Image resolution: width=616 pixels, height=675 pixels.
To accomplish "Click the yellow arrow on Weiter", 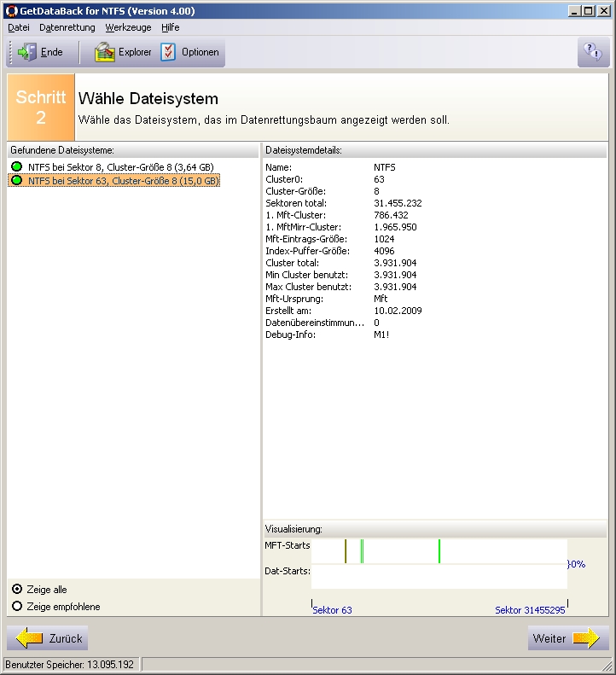I will point(586,638).
